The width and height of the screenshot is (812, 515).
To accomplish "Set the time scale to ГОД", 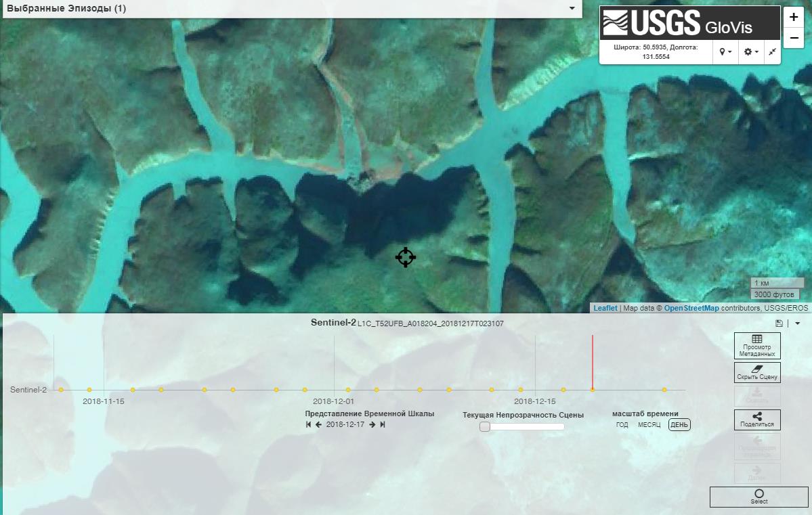I will (x=622, y=425).
